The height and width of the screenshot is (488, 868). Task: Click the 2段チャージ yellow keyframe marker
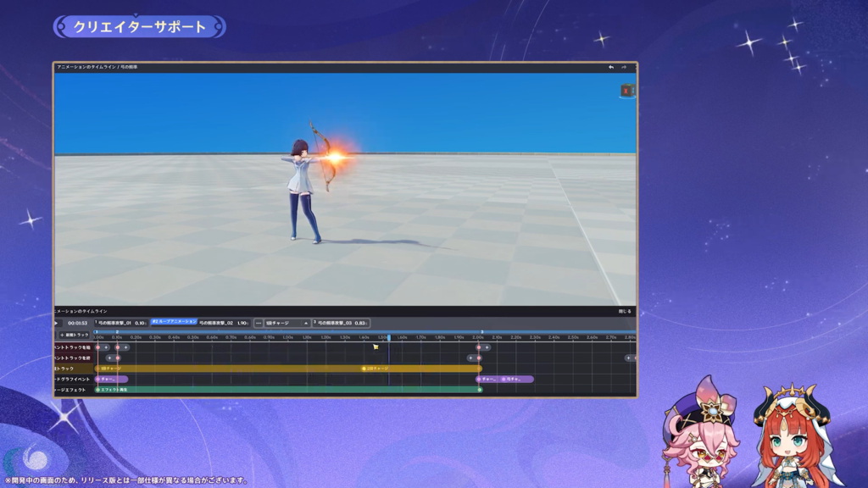[x=364, y=369]
